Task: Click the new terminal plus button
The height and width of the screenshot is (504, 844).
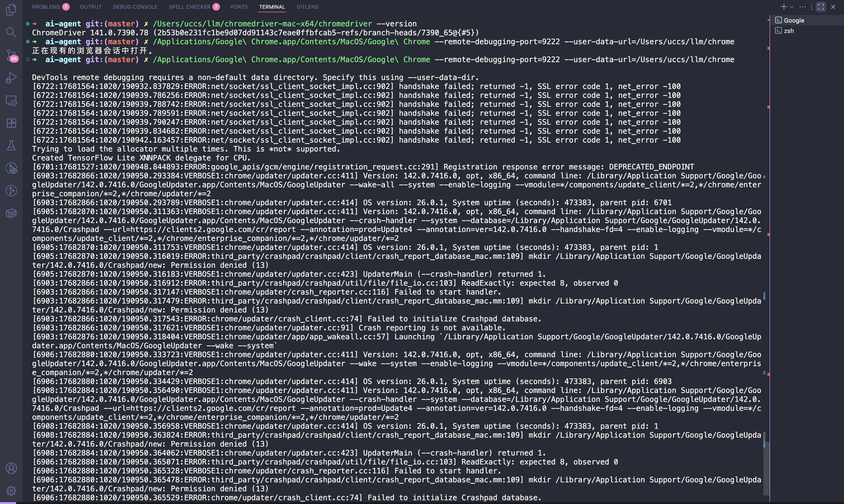Action: point(783,7)
